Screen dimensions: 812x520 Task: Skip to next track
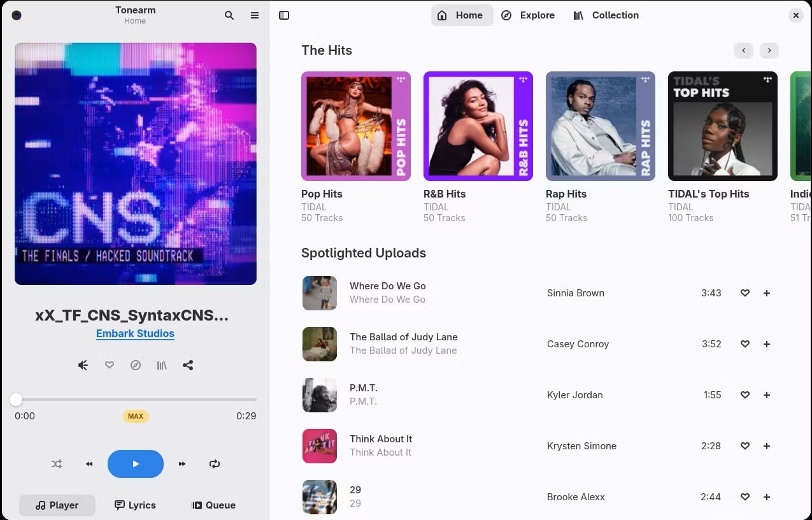182,464
